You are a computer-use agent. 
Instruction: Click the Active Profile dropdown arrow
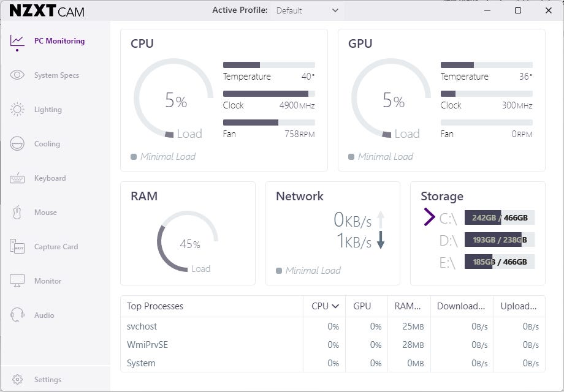tap(335, 10)
